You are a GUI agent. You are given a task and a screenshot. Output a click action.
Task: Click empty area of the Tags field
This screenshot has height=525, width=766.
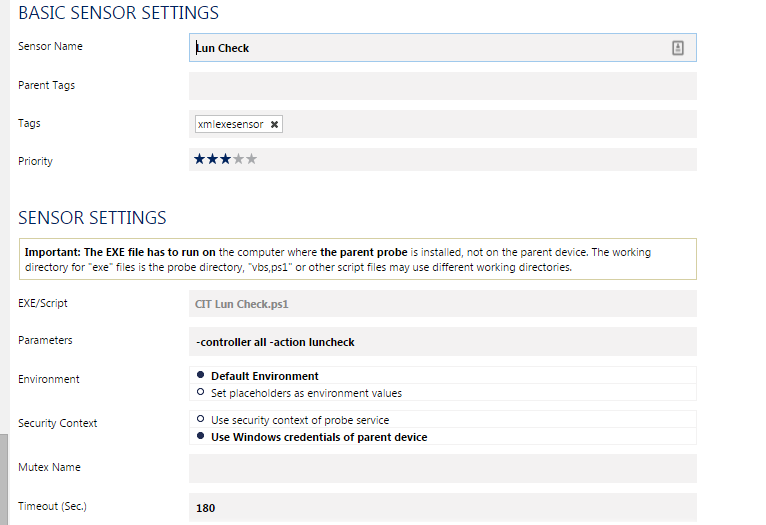[x=480, y=124]
